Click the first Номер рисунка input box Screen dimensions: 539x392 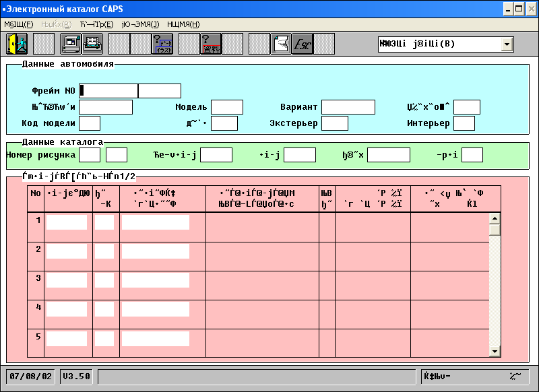(x=90, y=155)
